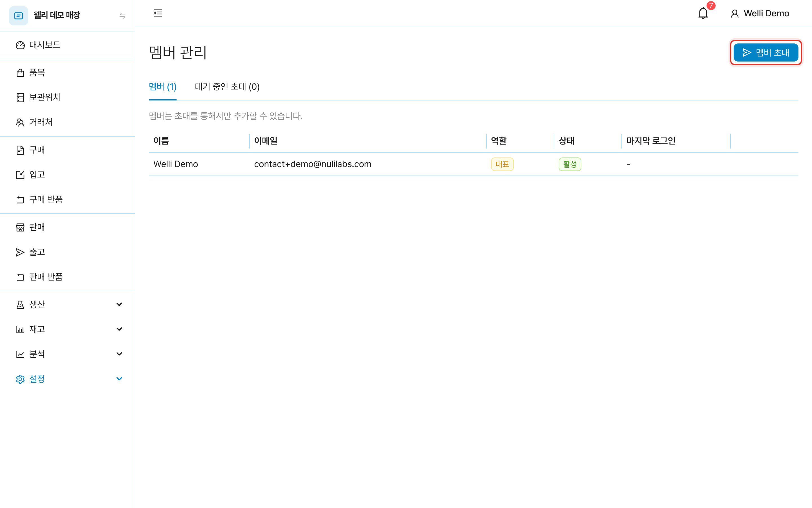The height and width of the screenshot is (508, 812).
Task: Click the store switch arrows icon
Action: coord(122,16)
